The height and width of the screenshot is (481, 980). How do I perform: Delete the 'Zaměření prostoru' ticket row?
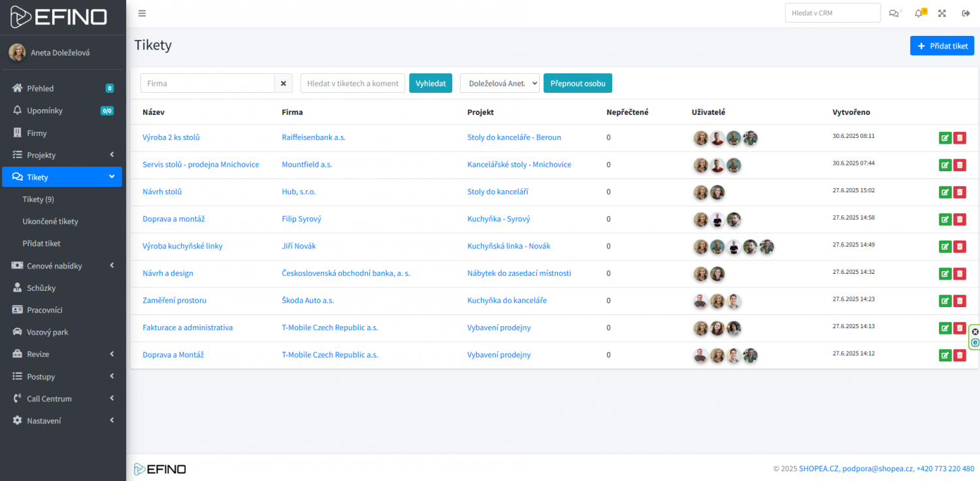coord(960,301)
